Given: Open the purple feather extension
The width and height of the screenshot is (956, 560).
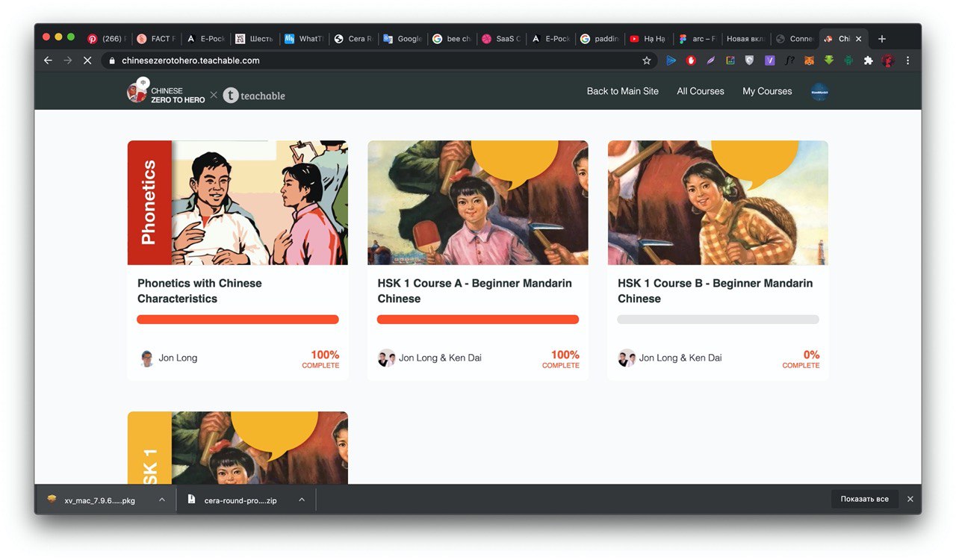Looking at the screenshot, I should pos(711,60).
